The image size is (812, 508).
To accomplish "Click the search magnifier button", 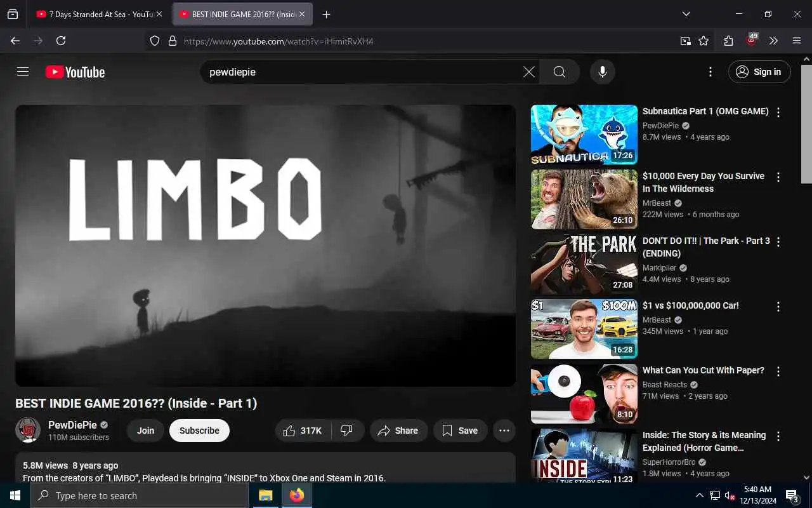I will point(560,72).
